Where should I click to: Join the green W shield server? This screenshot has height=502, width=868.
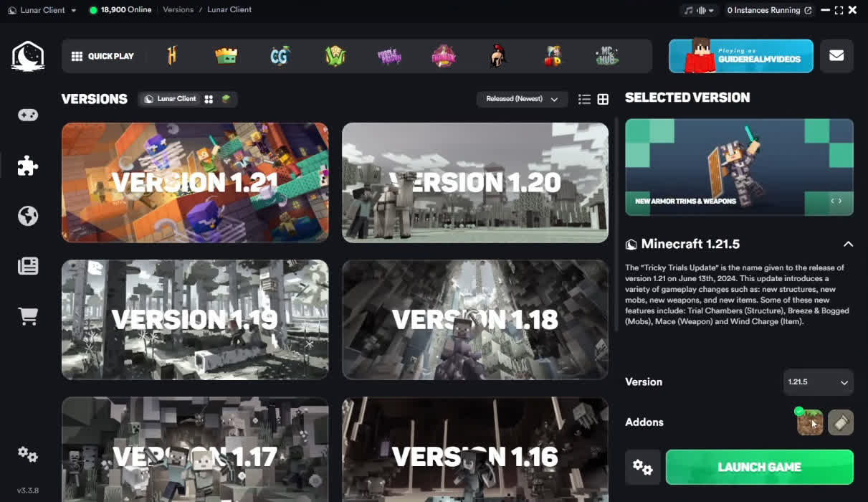click(x=335, y=56)
